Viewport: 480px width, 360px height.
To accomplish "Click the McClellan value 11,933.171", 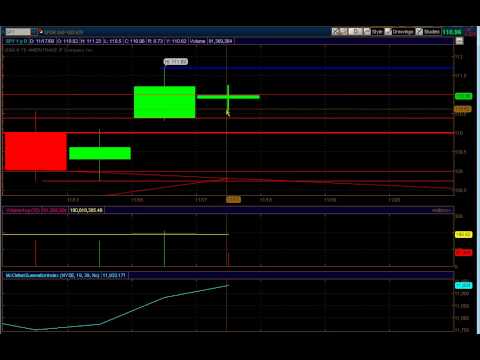I will point(114,276).
